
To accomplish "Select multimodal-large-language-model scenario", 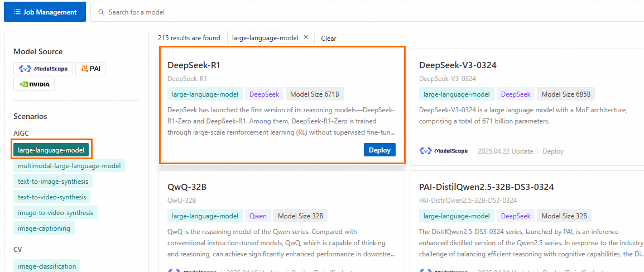I will (69, 166).
